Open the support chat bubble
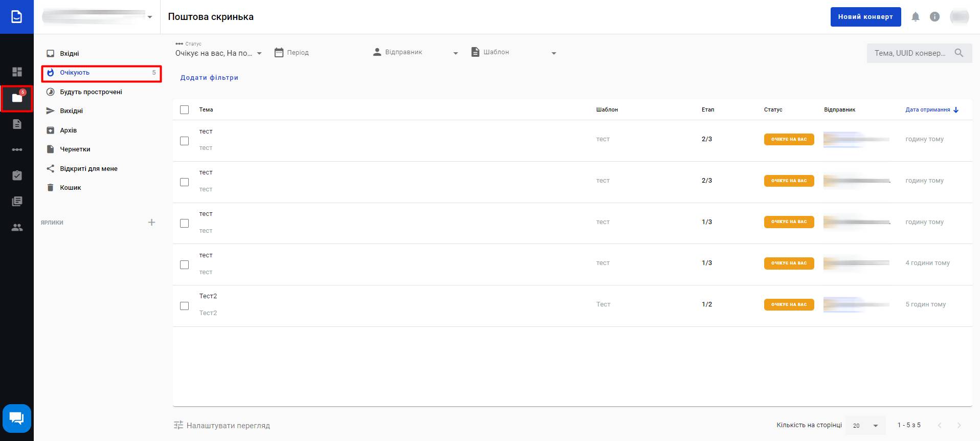Image resolution: width=980 pixels, height=441 pixels. [x=17, y=418]
